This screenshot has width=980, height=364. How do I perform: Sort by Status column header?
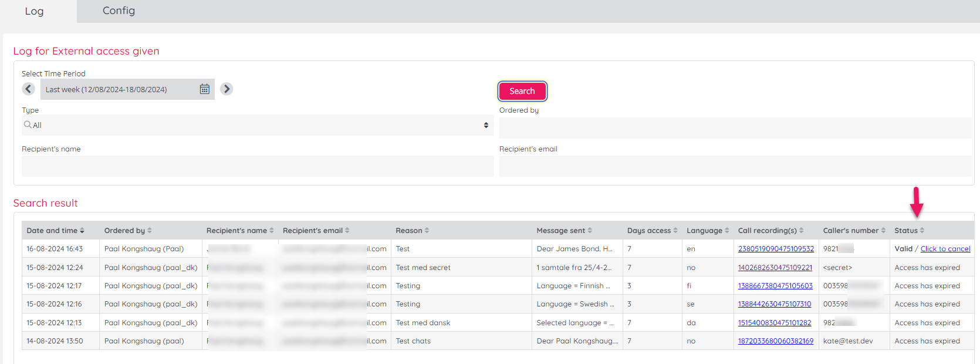pyautogui.click(x=909, y=231)
